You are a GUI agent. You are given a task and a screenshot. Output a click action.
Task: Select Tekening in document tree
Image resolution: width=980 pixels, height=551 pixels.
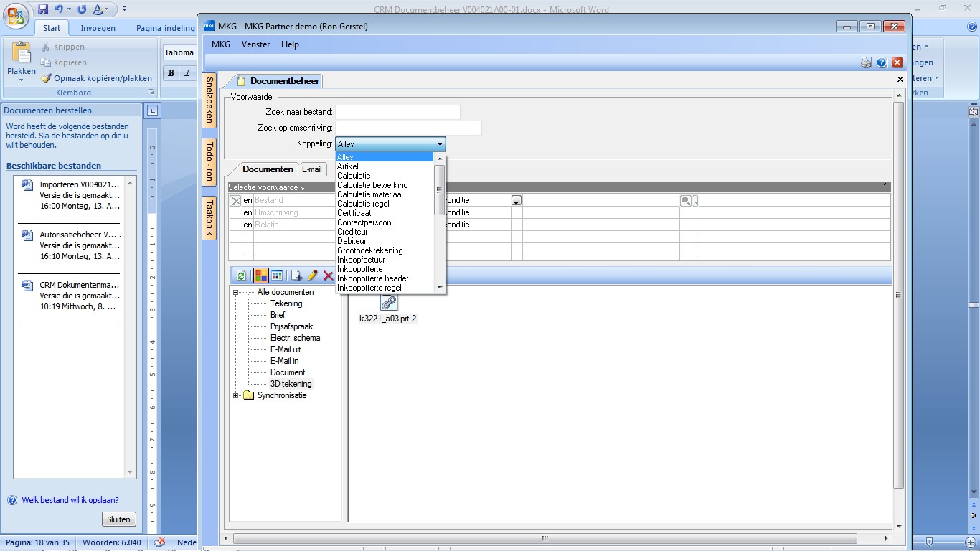click(286, 303)
